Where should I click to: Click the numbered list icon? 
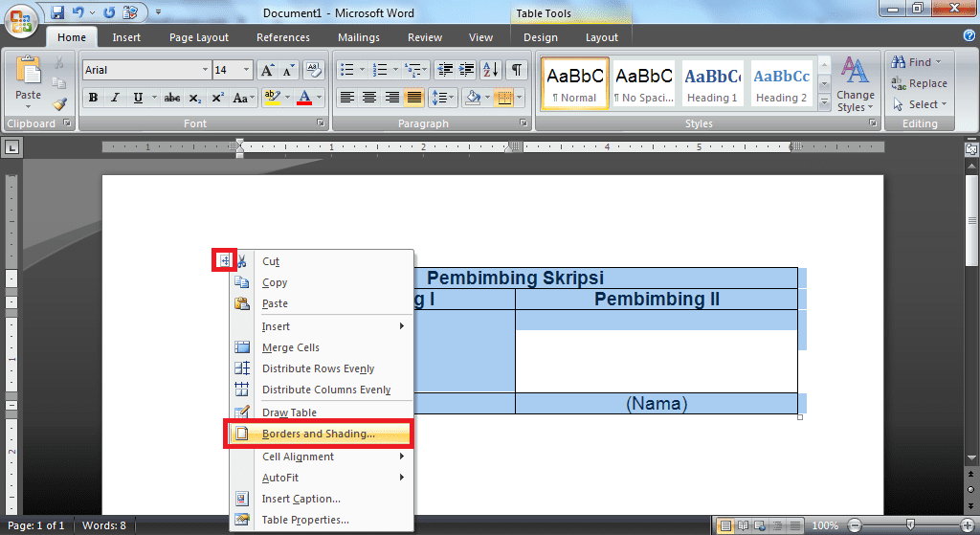pyautogui.click(x=380, y=70)
